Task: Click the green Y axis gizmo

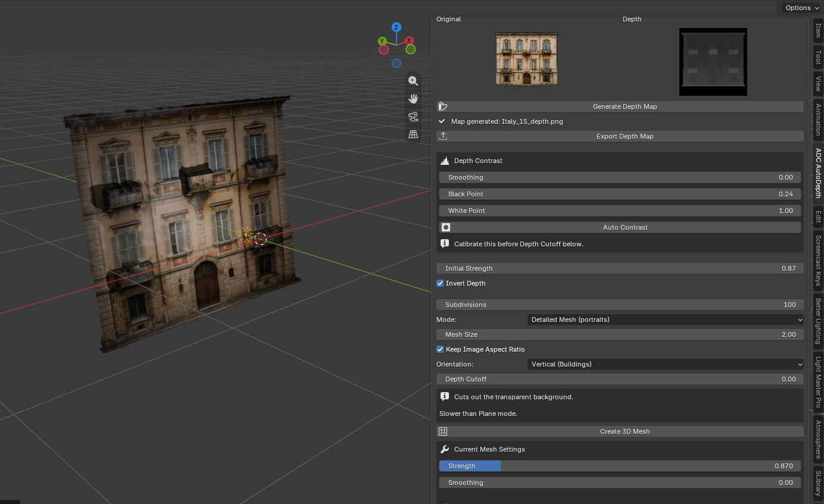Action: pos(382,41)
